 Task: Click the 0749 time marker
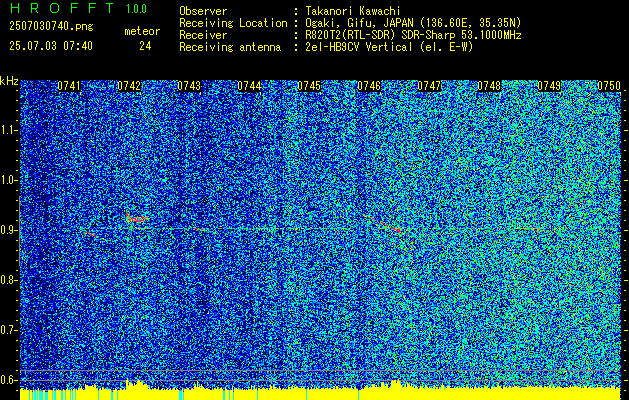(x=549, y=86)
